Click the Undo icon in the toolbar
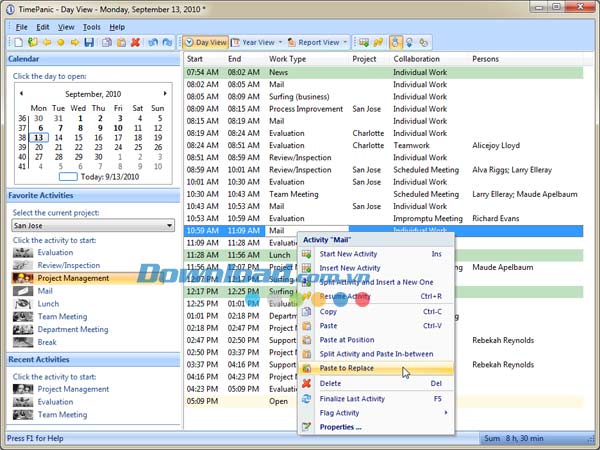Image resolution: width=600 pixels, height=450 pixels. (x=153, y=43)
